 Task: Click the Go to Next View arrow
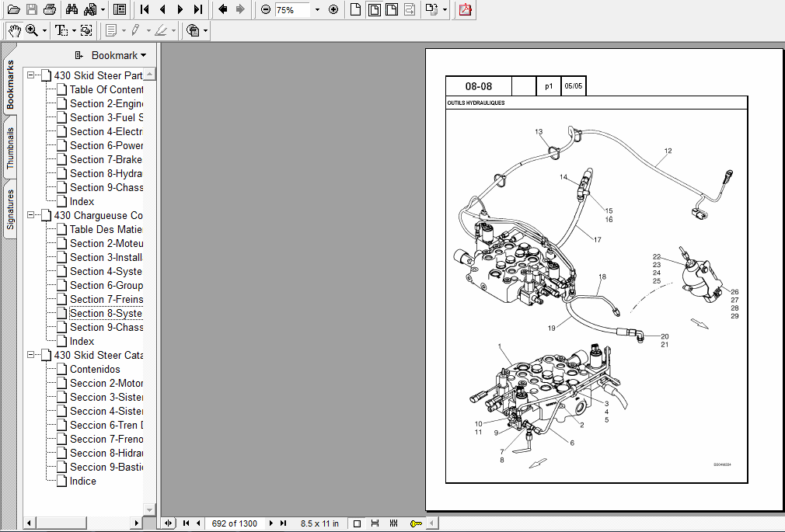click(x=240, y=9)
